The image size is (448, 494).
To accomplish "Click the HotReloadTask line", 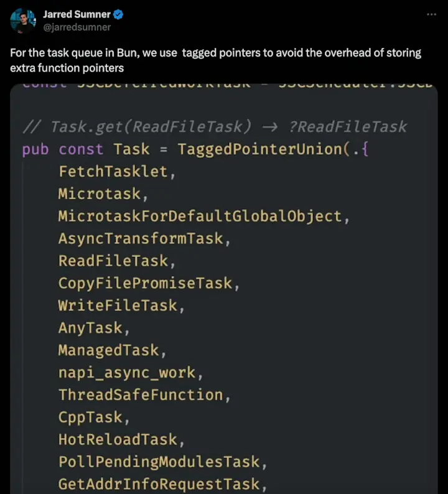I will 118,439.
